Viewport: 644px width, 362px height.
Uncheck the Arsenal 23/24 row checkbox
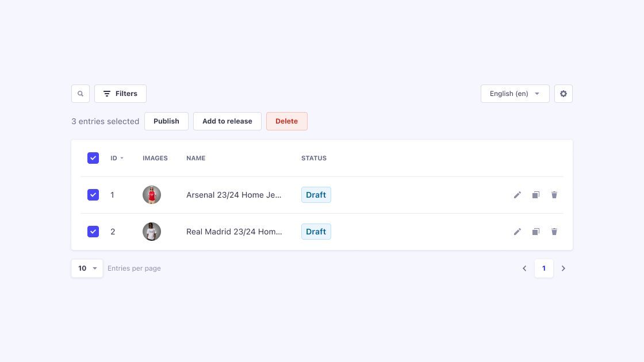coord(93,195)
